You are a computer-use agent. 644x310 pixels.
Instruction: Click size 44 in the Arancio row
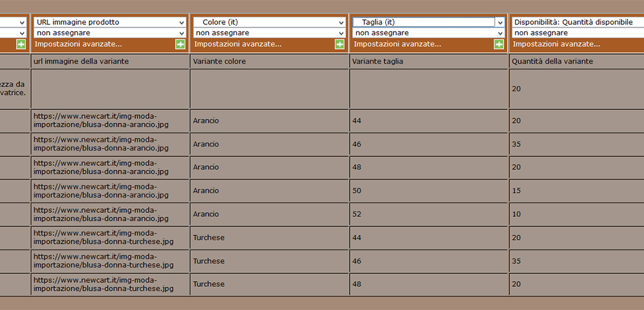coord(357,121)
